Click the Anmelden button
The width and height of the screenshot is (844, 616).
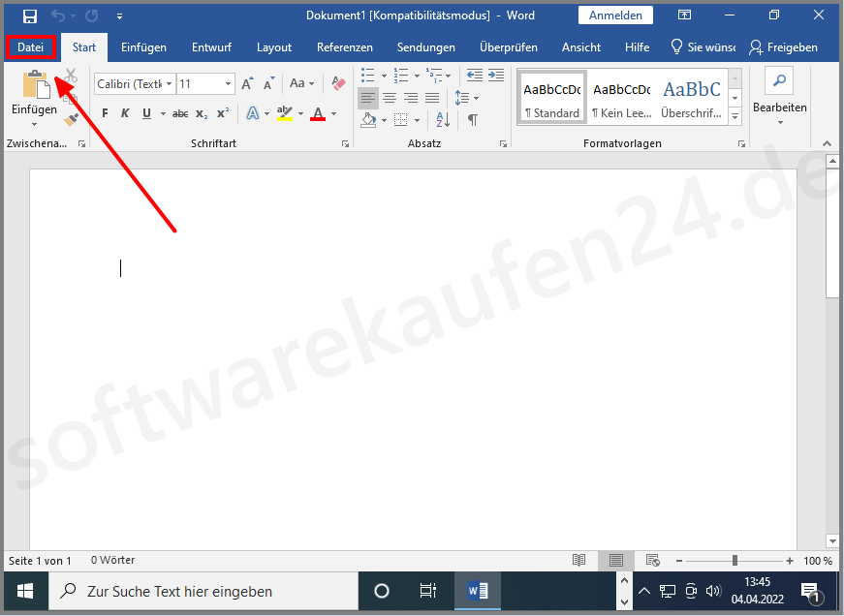tap(613, 15)
